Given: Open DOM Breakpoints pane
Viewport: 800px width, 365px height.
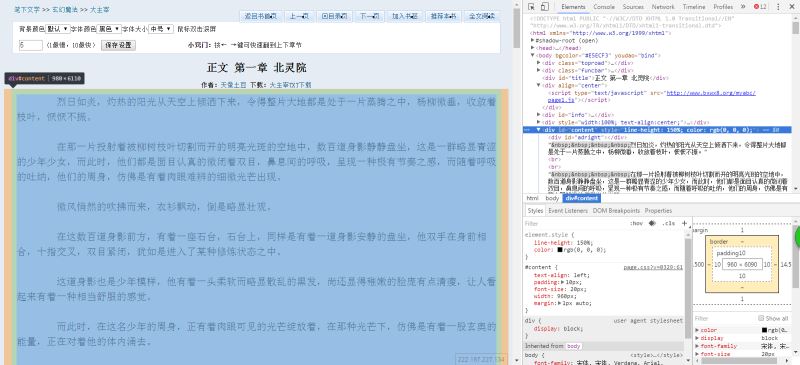Looking at the screenshot, I should click(x=616, y=210).
